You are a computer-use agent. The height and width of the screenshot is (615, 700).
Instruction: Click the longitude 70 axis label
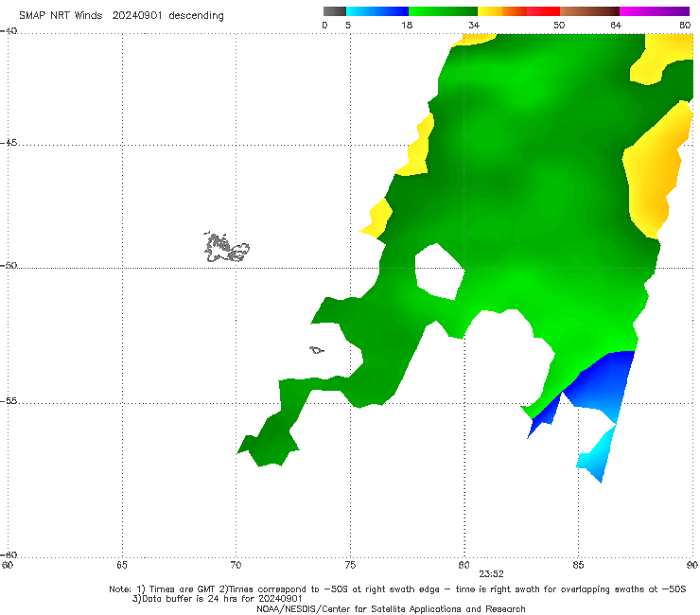click(236, 566)
